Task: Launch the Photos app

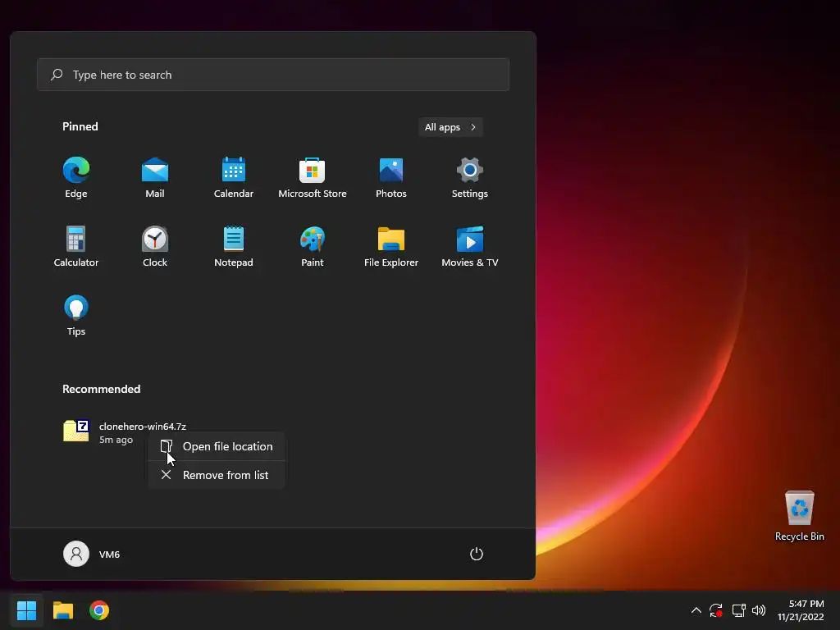Action: (391, 178)
